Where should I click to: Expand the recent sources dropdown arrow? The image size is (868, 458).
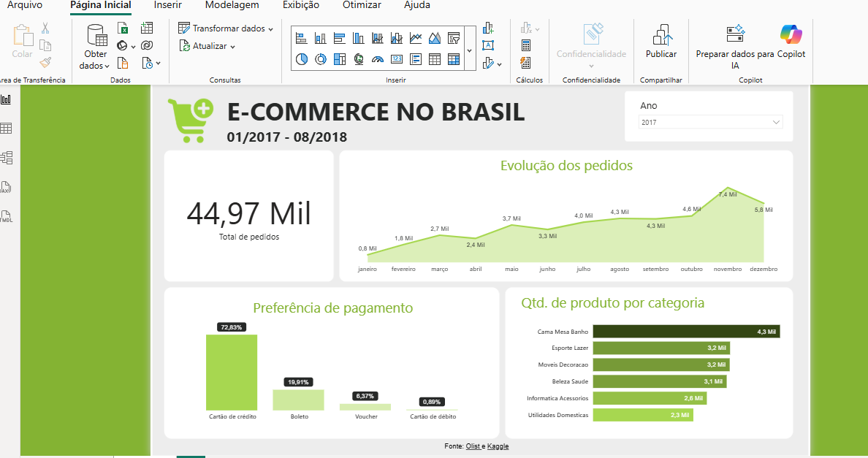(x=159, y=64)
